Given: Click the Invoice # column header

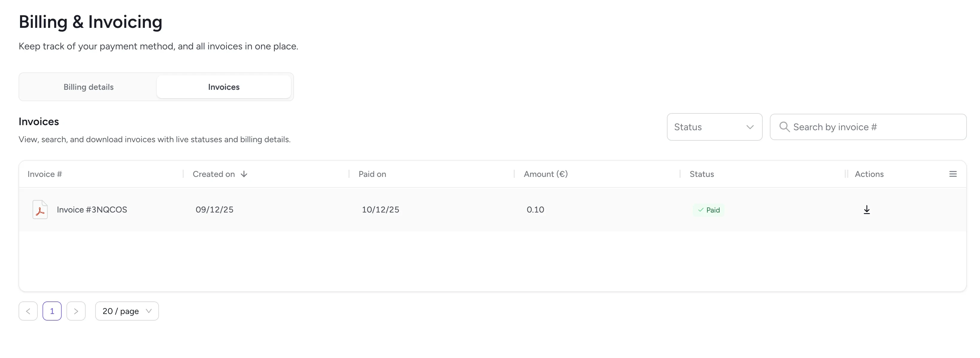Looking at the screenshot, I should coord(44,174).
